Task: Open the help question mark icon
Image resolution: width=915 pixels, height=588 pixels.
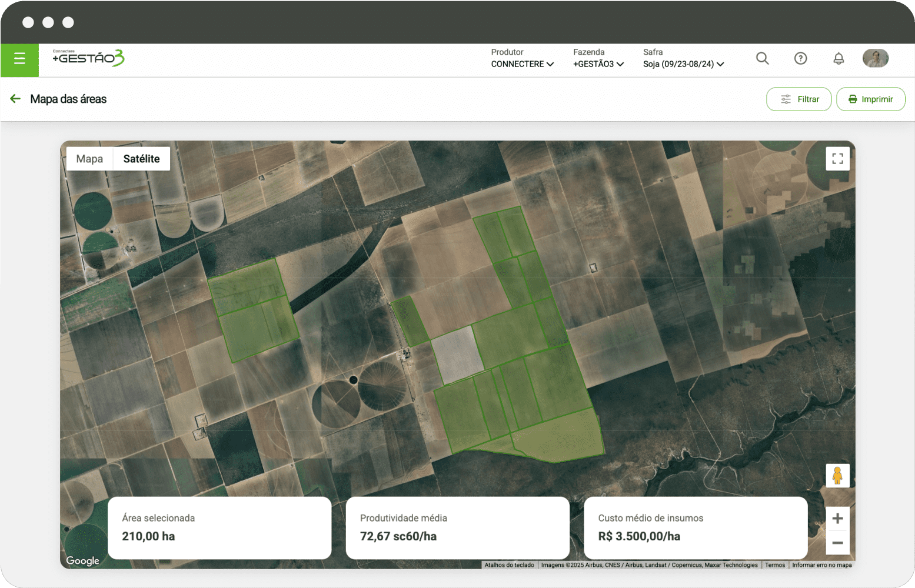Action: point(800,58)
